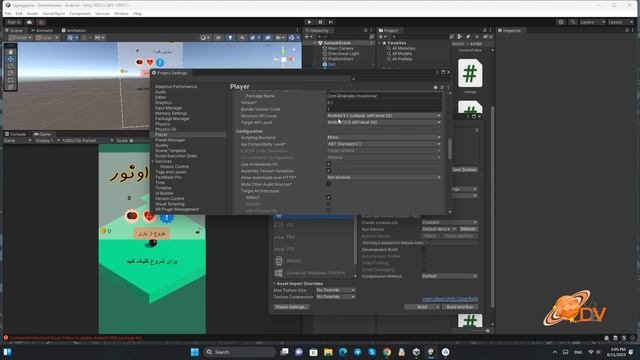Open Player settings preset icon
Viewport: 640px width, 360px height.
442,87
